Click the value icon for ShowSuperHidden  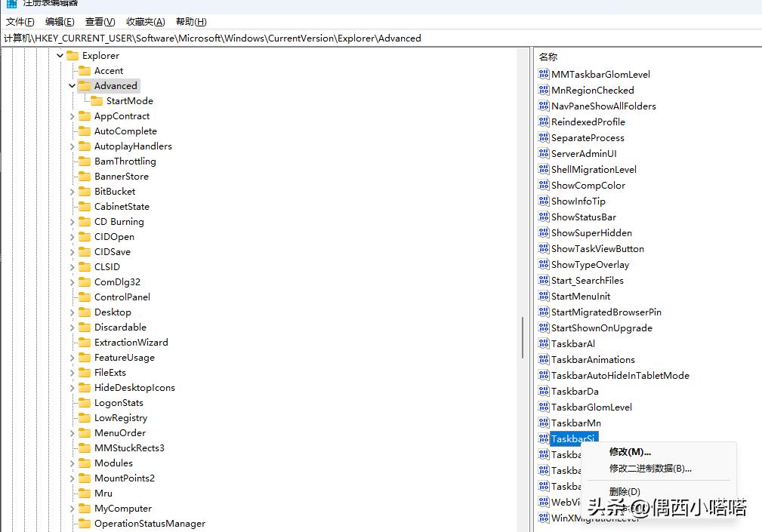[x=543, y=233]
